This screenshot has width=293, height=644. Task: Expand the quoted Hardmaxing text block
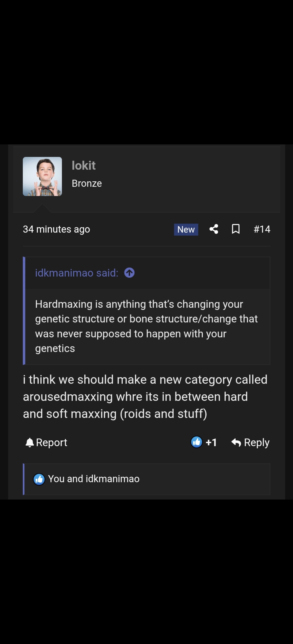[x=146, y=326]
